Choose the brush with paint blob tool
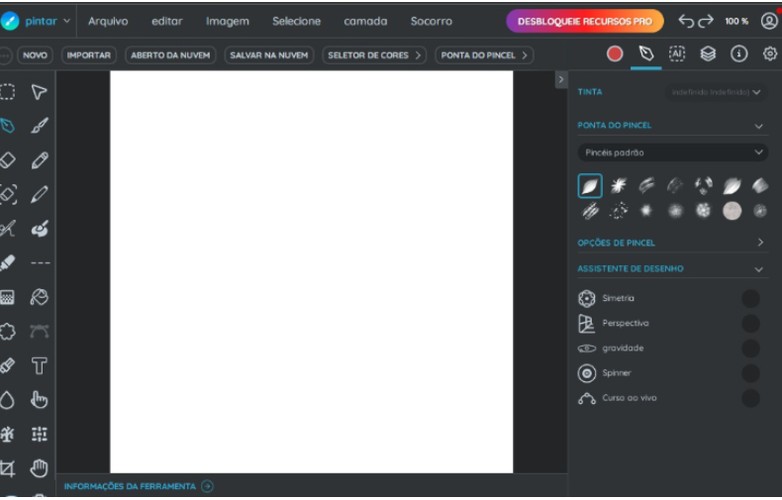Image resolution: width=782 pixels, height=500 pixels. point(39,228)
